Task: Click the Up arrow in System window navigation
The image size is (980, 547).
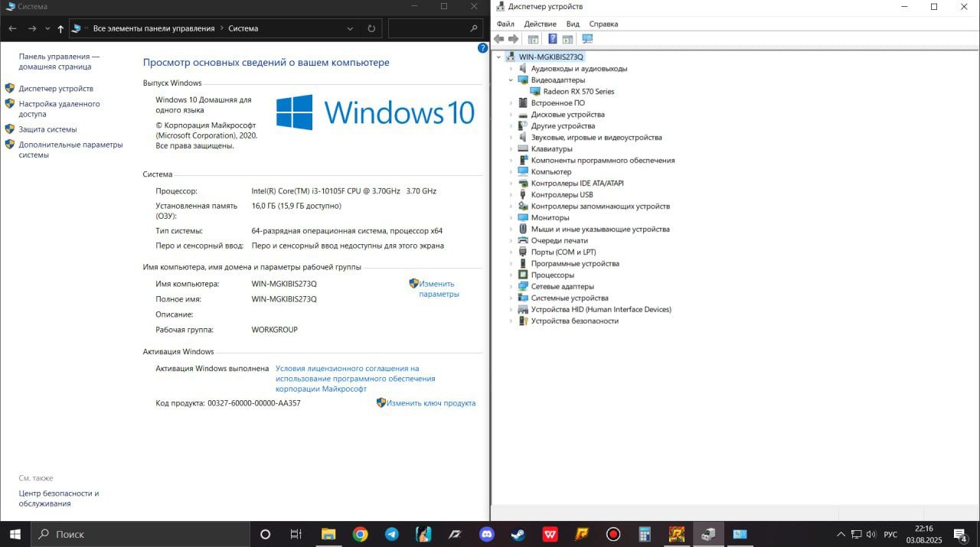Action: point(60,28)
